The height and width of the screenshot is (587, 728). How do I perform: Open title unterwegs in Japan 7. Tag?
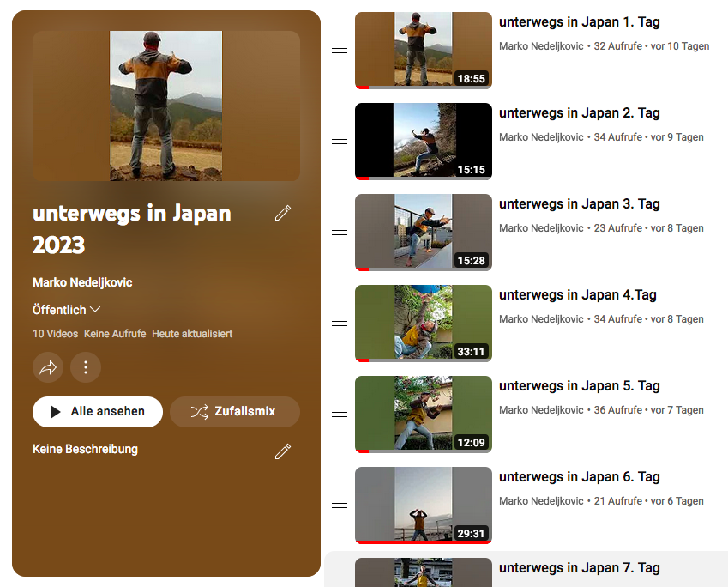point(580,568)
